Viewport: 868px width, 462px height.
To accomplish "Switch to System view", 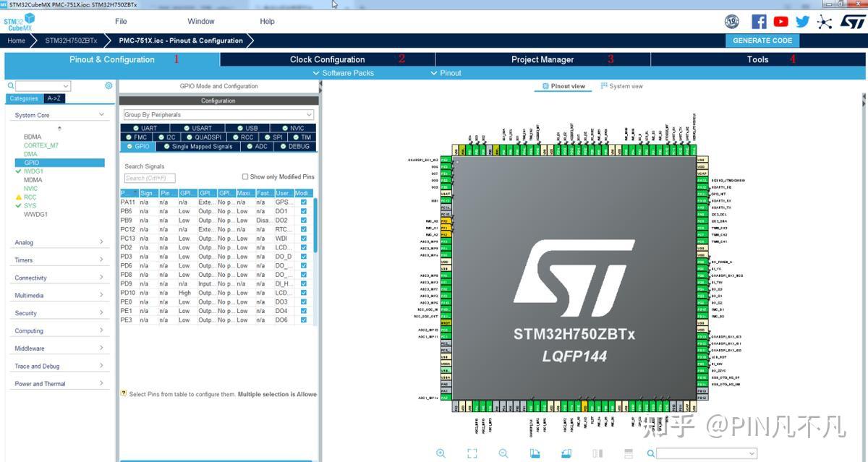I will pyautogui.click(x=626, y=86).
